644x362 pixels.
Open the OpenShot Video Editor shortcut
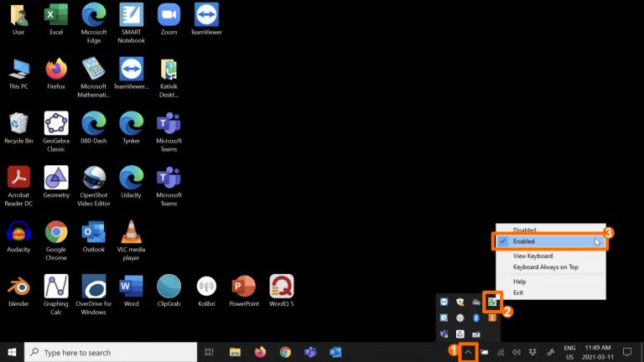[94, 178]
